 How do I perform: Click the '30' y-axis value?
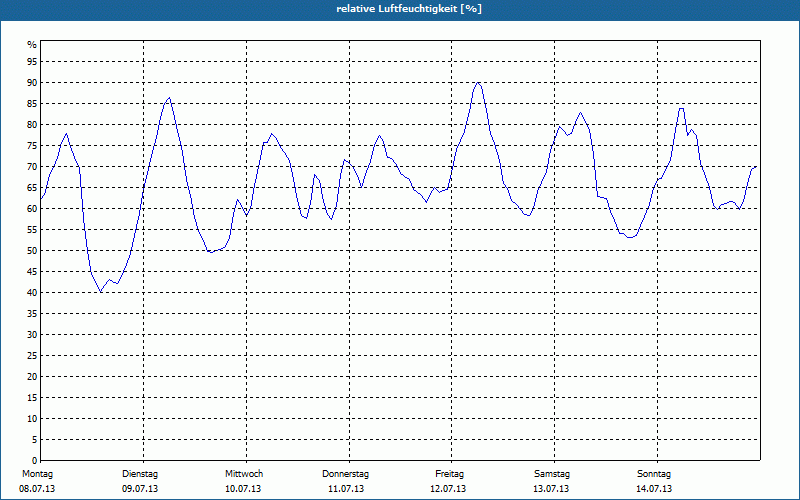[x=32, y=335]
